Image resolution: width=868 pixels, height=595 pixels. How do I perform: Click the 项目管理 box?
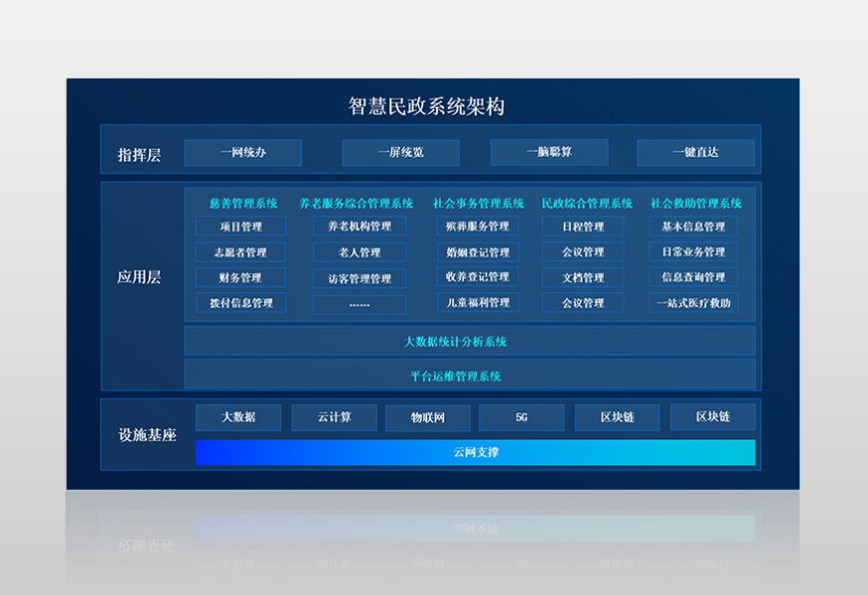(x=239, y=226)
